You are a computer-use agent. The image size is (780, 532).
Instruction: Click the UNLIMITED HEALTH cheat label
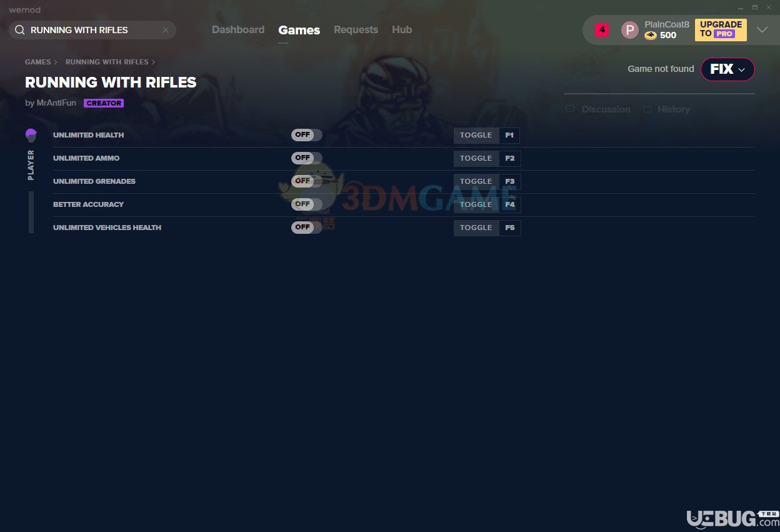click(89, 135)
